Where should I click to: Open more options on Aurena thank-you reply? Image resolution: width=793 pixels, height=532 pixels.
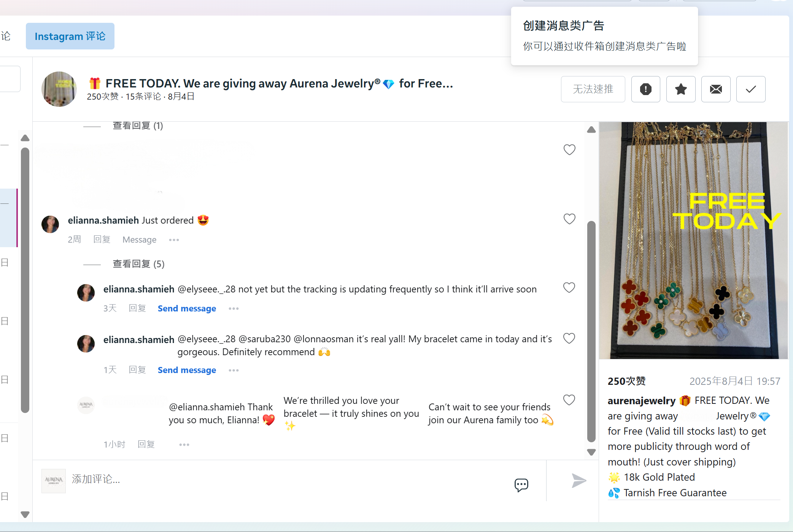(184, 445)
